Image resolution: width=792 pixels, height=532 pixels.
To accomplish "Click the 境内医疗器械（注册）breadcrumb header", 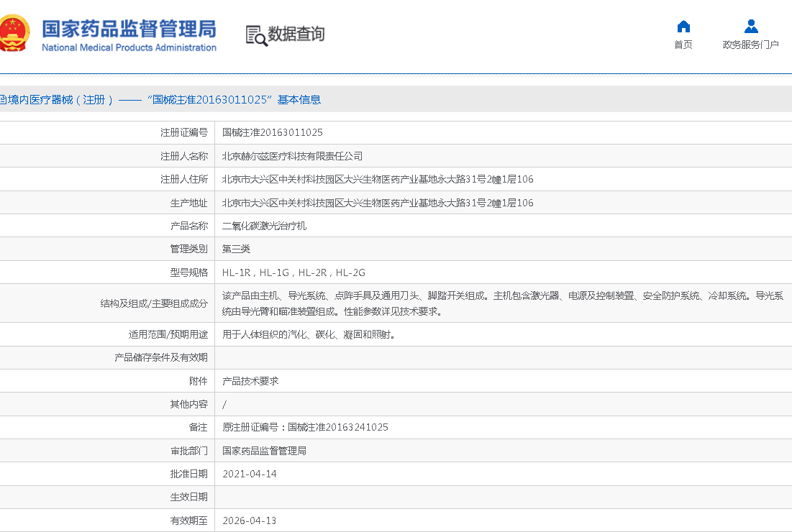I will 58,100.
